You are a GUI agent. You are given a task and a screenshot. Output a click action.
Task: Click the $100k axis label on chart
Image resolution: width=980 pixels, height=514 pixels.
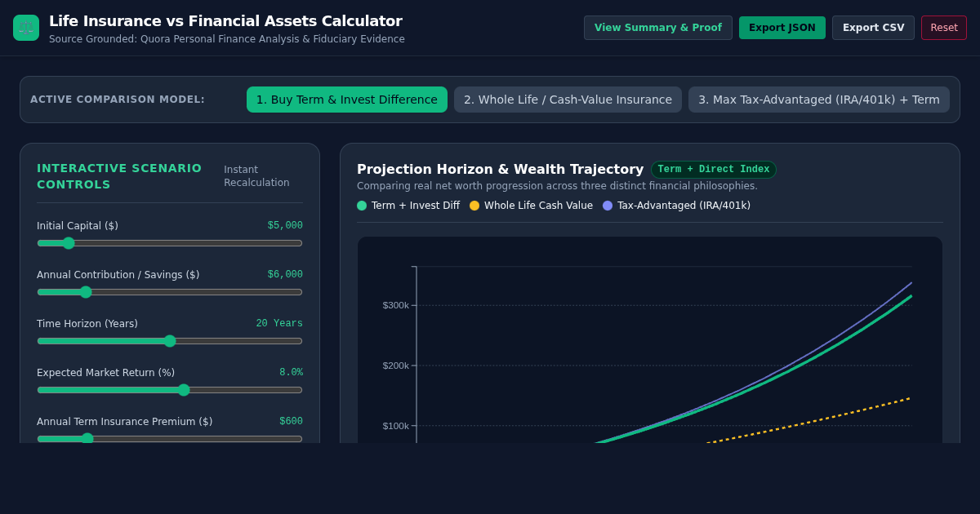tap(396, 426)
